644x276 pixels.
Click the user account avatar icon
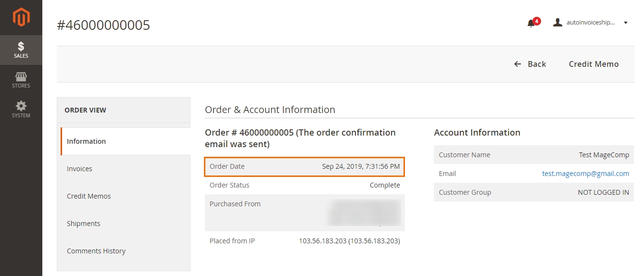[558, 23]
